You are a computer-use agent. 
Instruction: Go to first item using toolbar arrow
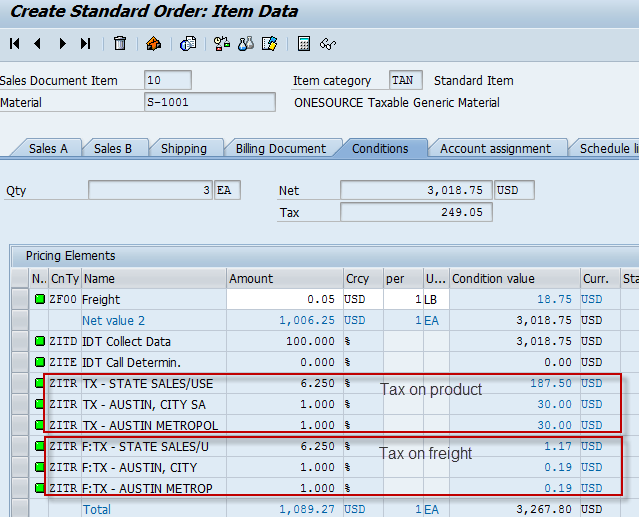(14, 44)
